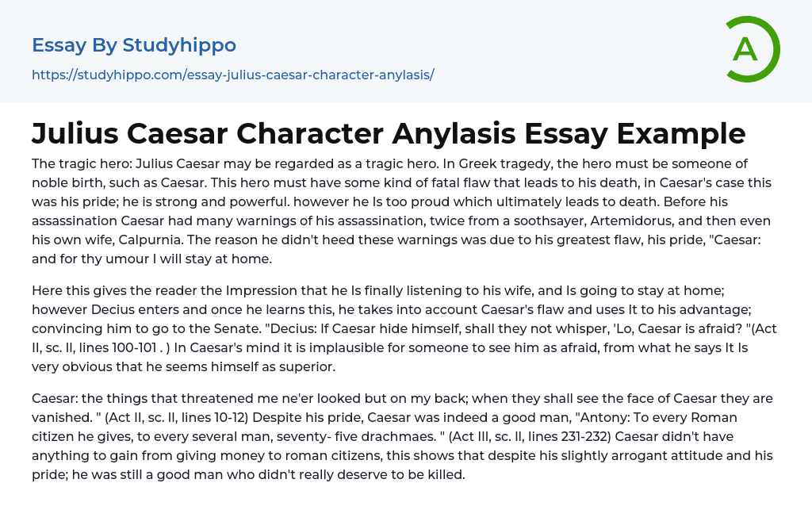Select the word "Studyhippo" in the header
Image resolution: width=812 pixels, height=529 pixels.
(x=179, y=44)
